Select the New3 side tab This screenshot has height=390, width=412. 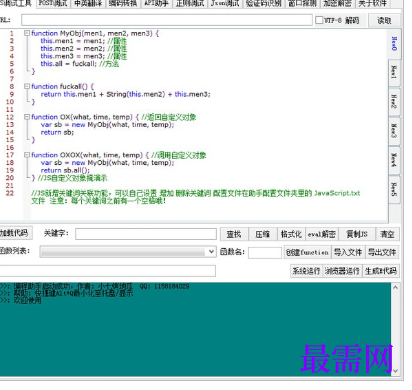[394, 131]
